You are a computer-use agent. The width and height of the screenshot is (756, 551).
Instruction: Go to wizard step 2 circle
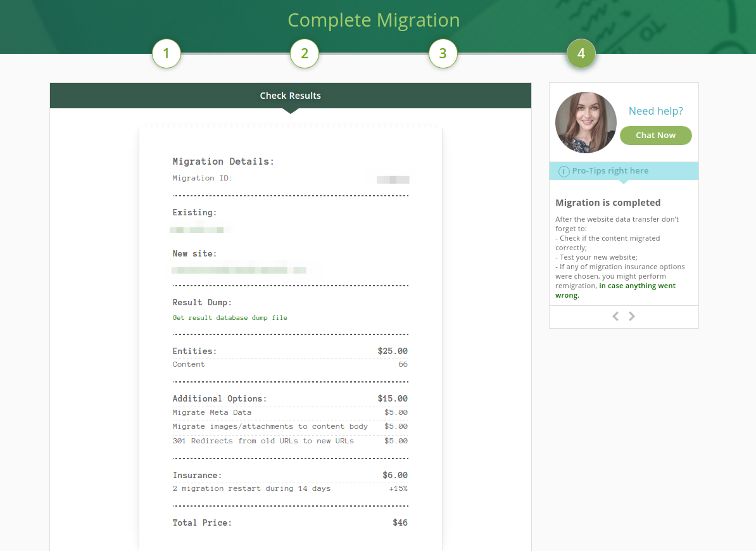tap(305, 53)
